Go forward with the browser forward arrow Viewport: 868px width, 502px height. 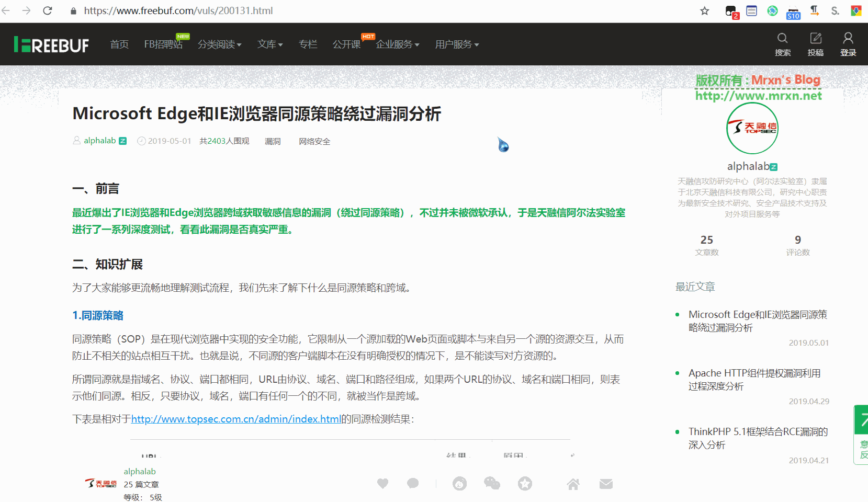click(26, 10)
